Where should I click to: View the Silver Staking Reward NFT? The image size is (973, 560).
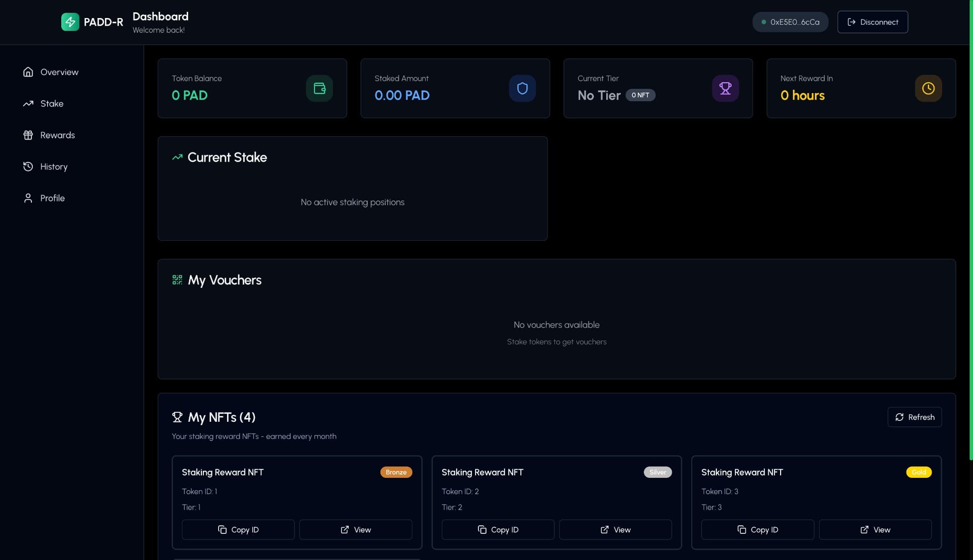pyautogui.click(x=615, y=530)
